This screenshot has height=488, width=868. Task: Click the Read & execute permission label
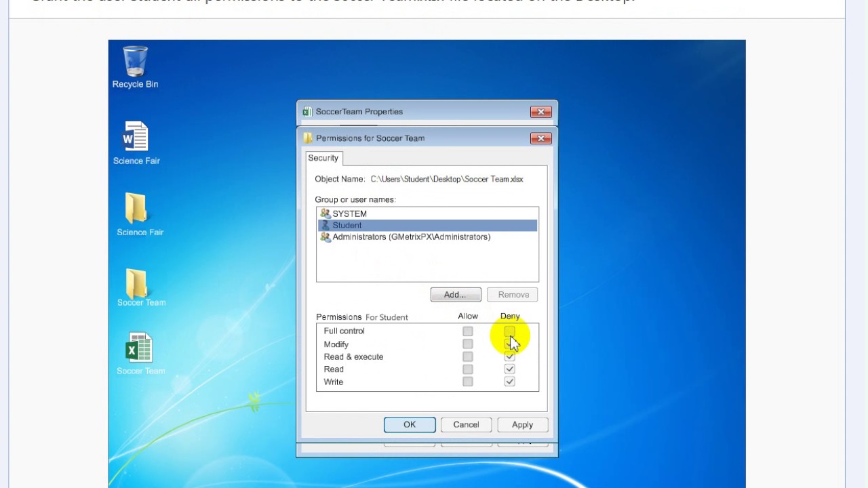tap(353, 357)
